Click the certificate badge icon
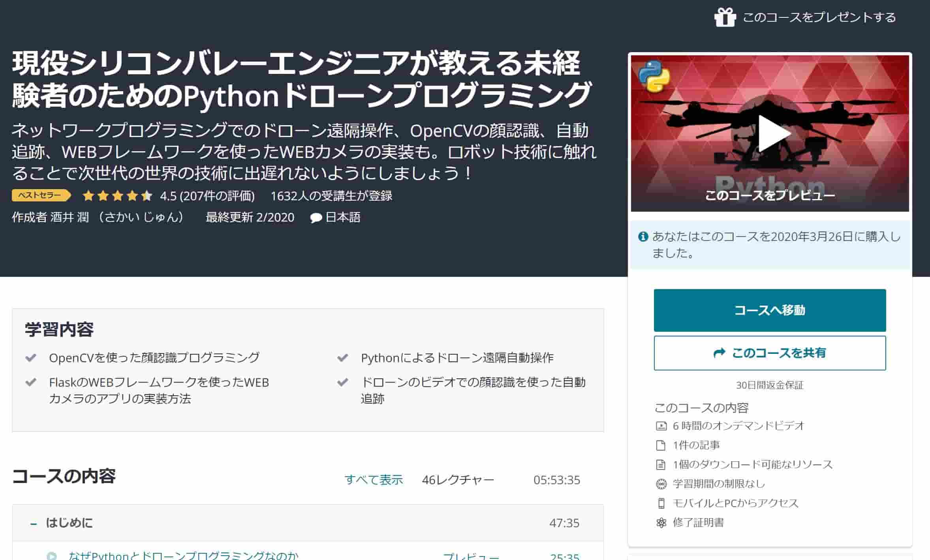The height and width of the screenshot is (560, 930). 661,522
